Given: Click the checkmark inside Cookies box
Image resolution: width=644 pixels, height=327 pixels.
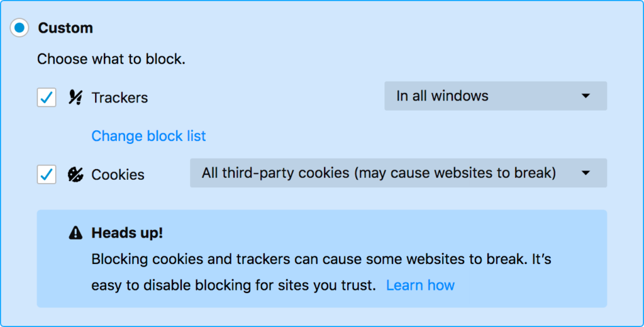Looking at the screenshot, I should [x=47, y=174].
